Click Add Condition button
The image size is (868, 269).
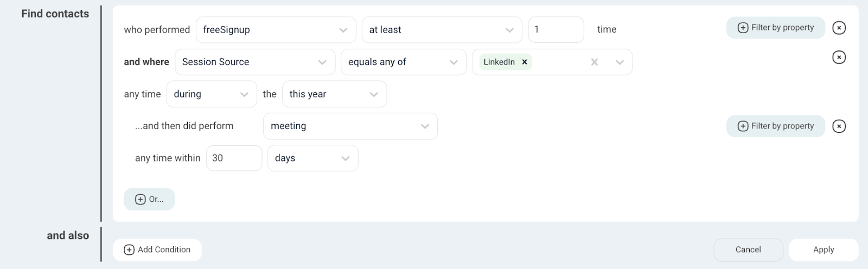pos(157,249)
